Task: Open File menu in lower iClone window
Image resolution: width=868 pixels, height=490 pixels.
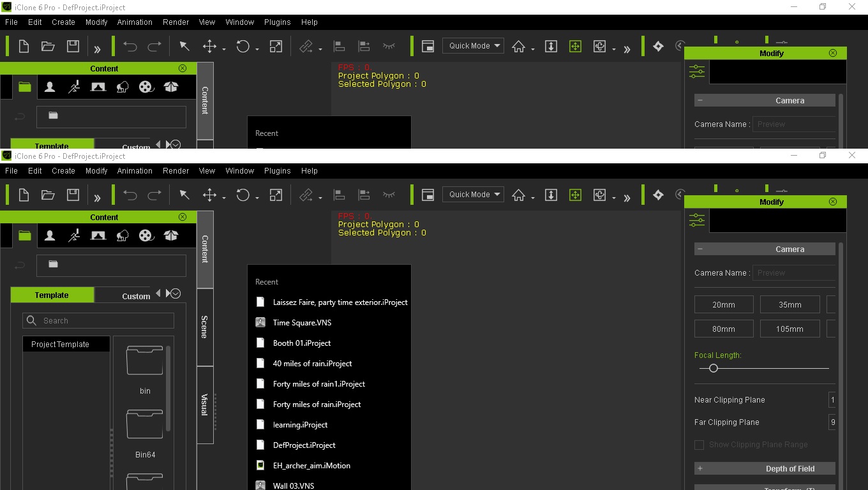Action: click(x=11, y=171)
